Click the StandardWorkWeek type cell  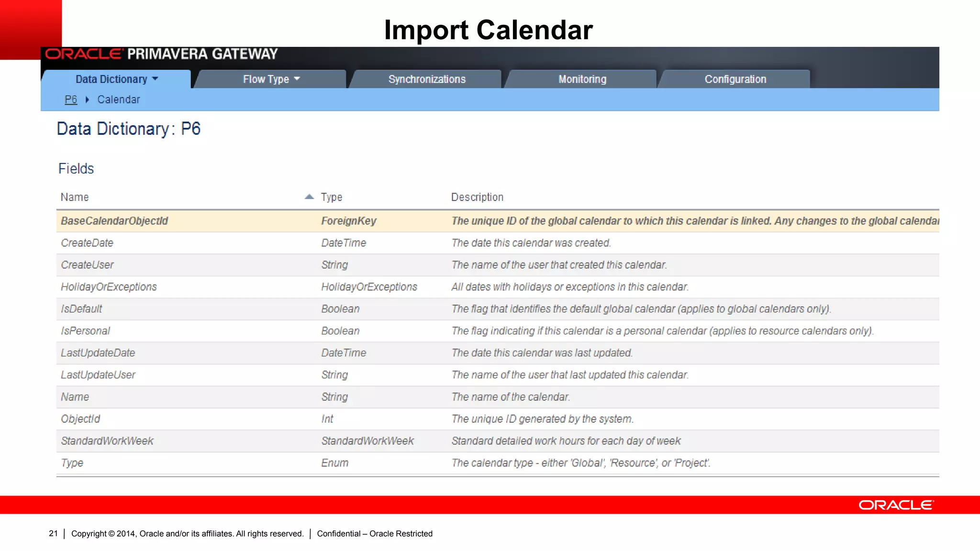[x=367, y=441]
